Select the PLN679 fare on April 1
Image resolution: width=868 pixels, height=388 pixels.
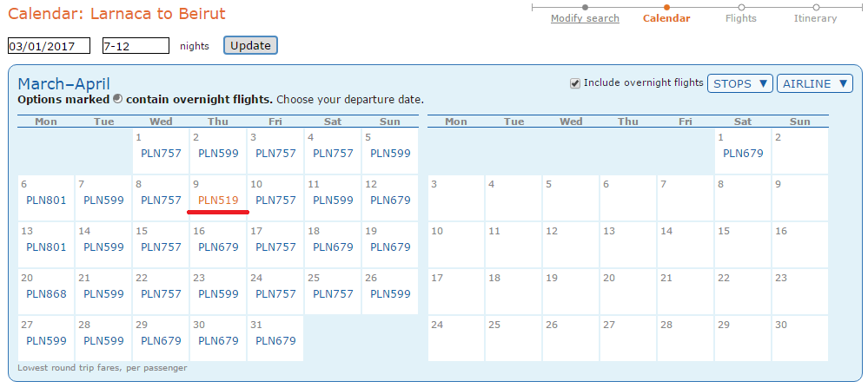point(743,153)
